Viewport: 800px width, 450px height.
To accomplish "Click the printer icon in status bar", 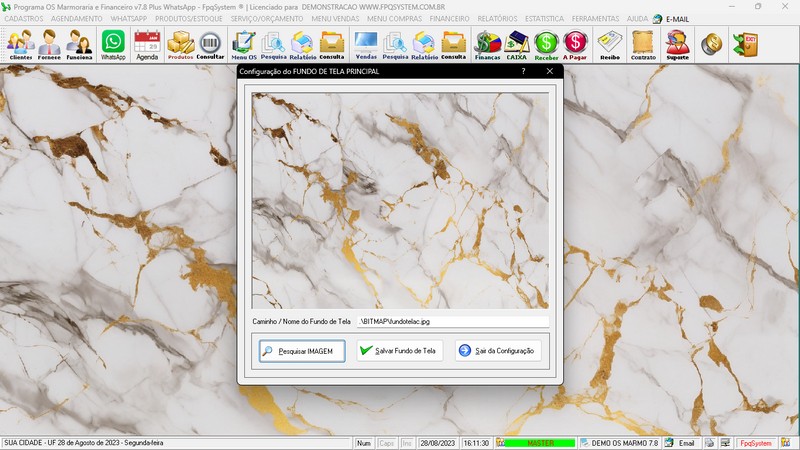I will [x=710, y=443].
